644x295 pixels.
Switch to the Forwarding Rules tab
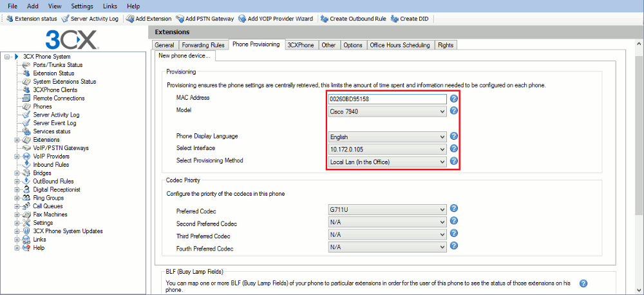coord(203,45)
